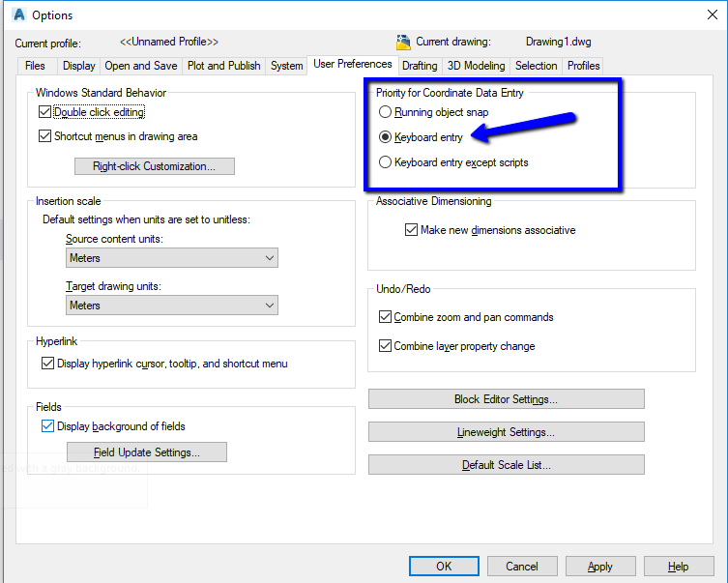Click the <<Unnamed Profile>> text
The width and height of the screenshot is (728, 583).
(x=169, y=42)
